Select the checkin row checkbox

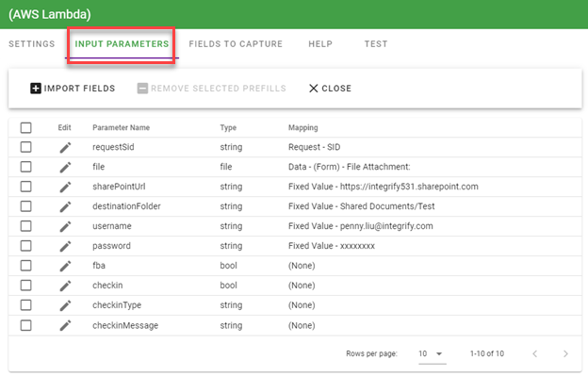pos(25,286)
